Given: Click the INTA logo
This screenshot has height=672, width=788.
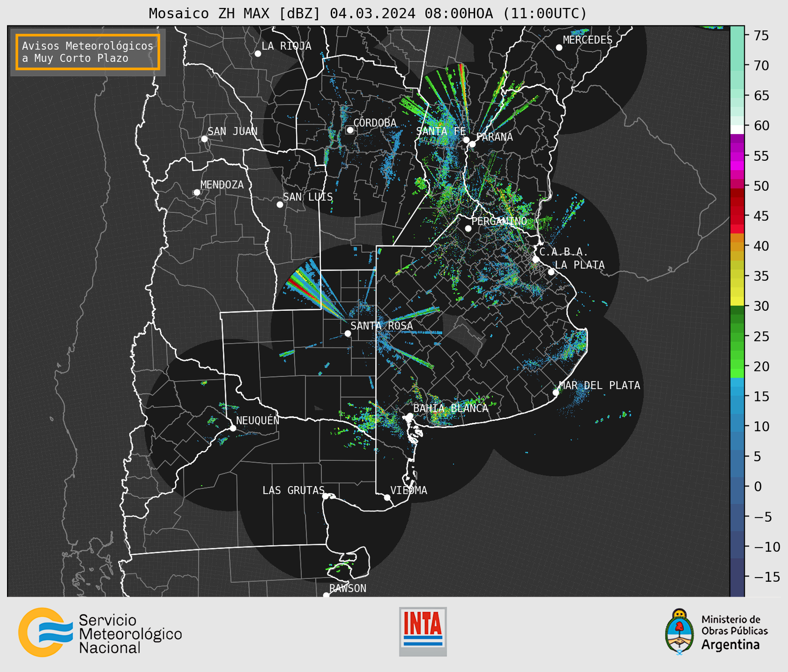Looking at the screenshot, I should coord(423,631).
